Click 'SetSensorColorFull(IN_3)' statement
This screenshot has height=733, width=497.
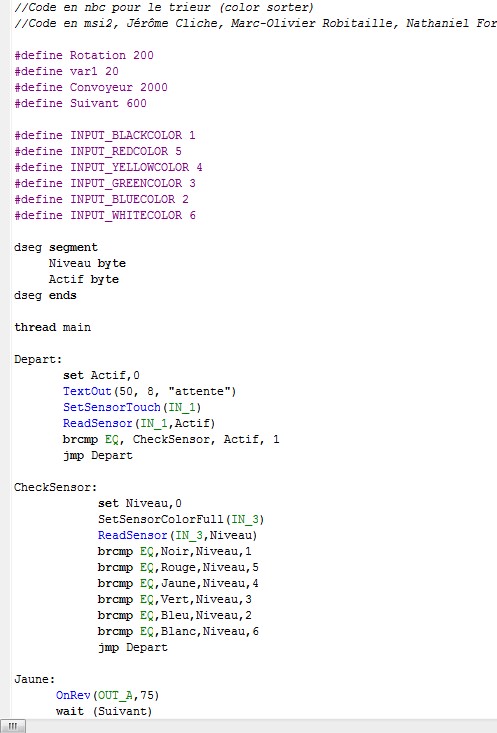[x=181, y=519]
